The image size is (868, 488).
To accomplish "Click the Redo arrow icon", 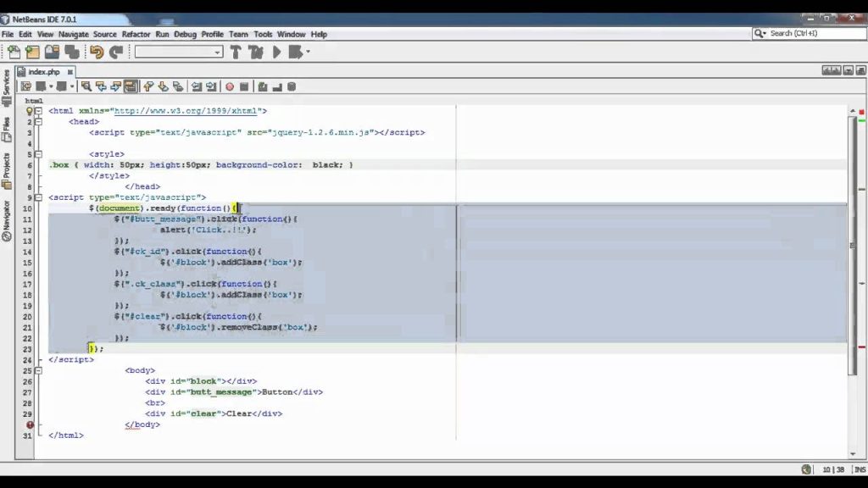I will (116, 52).
